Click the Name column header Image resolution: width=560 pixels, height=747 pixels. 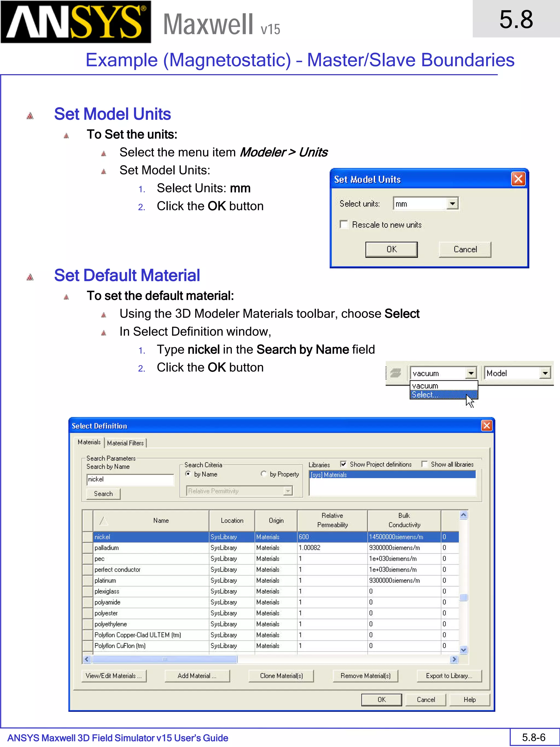tap(151, 521)
